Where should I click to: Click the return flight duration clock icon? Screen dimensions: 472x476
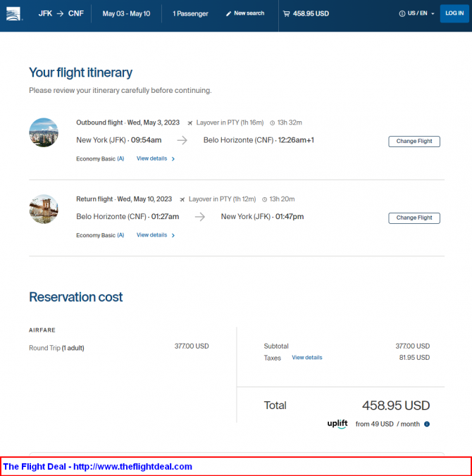point(263,199)
